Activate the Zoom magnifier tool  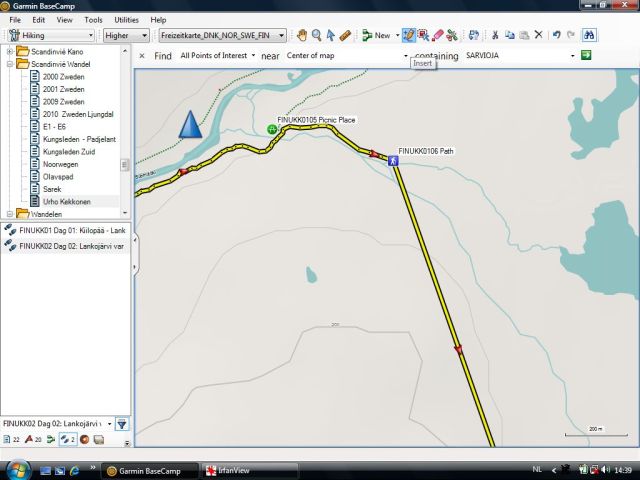pyautogui.click(x=316, y=35)
